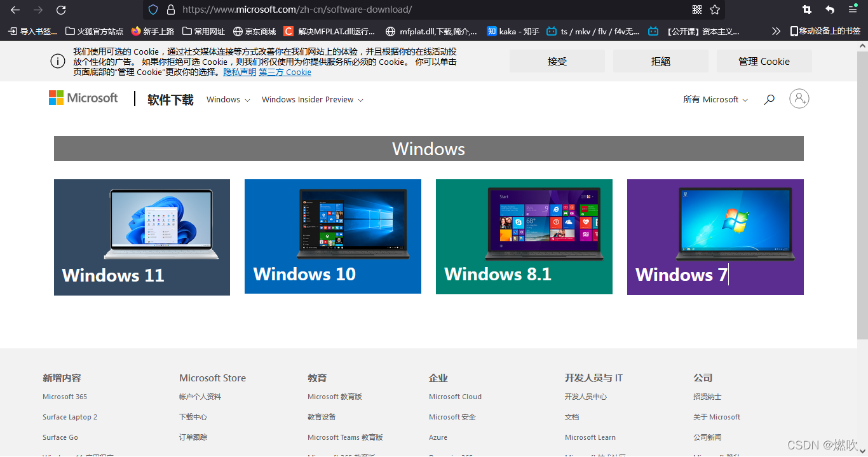Click the Microsoft logo

(83, 98)
